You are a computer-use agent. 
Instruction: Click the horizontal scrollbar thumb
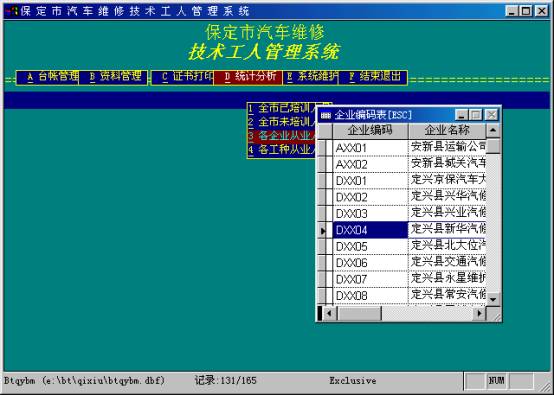tap(359, 313)
